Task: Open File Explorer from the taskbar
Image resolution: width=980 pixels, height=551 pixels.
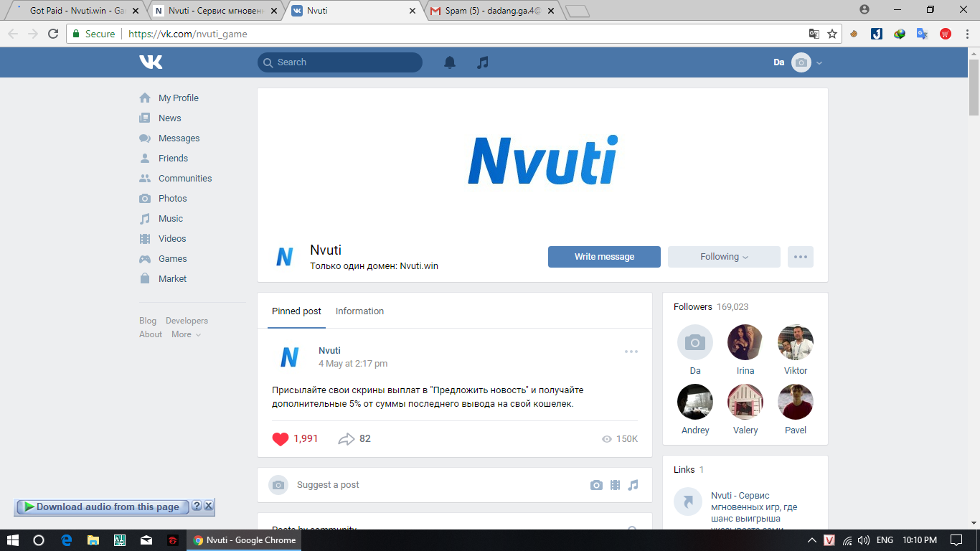Action: pyautogui.click(x=93, y=540)
